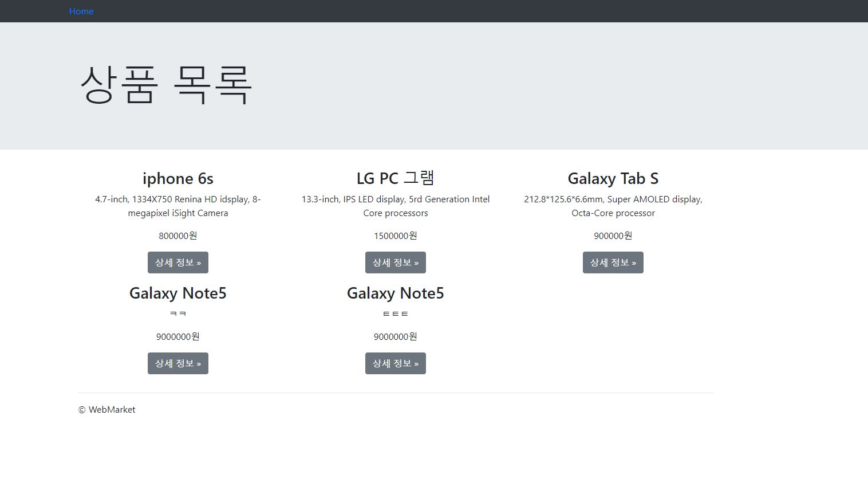Screen dimensions: 868x482
Task: Click the Galaxy Note5 title above ㅋㅋ
Action: tap(178, 293)
